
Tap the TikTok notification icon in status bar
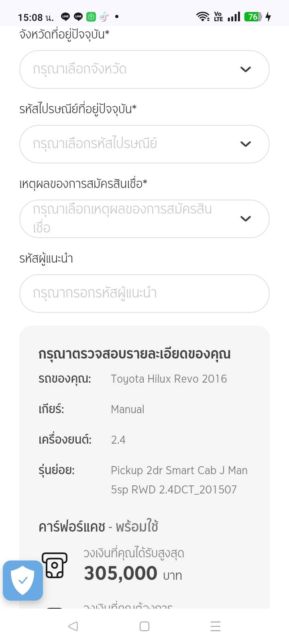click(x=104, y=17)
